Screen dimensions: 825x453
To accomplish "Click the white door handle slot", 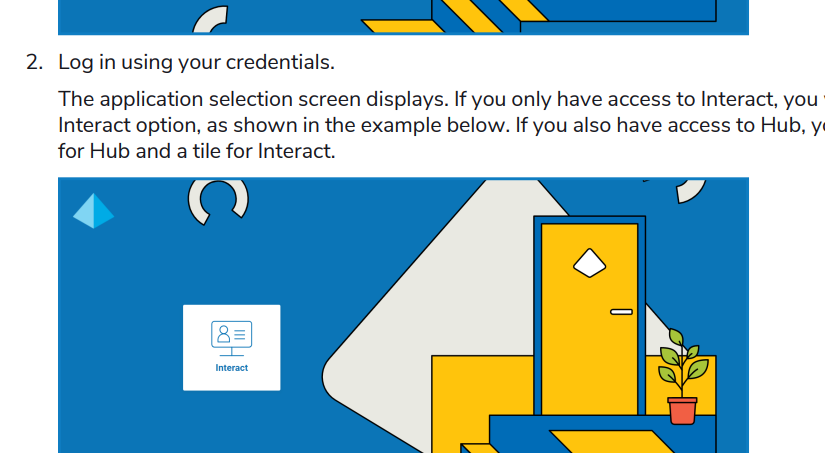I will 621,312.
